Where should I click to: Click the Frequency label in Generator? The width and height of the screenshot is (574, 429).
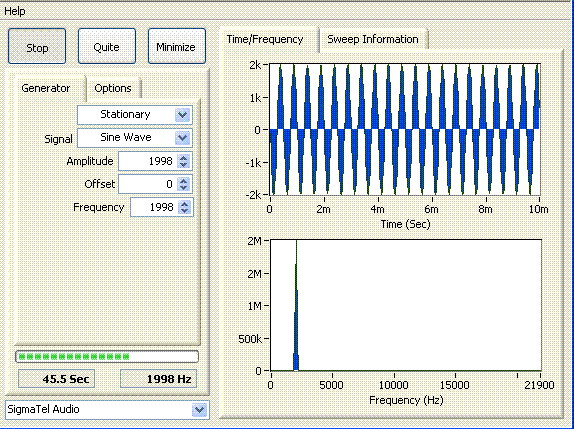[x=98, y=208]
